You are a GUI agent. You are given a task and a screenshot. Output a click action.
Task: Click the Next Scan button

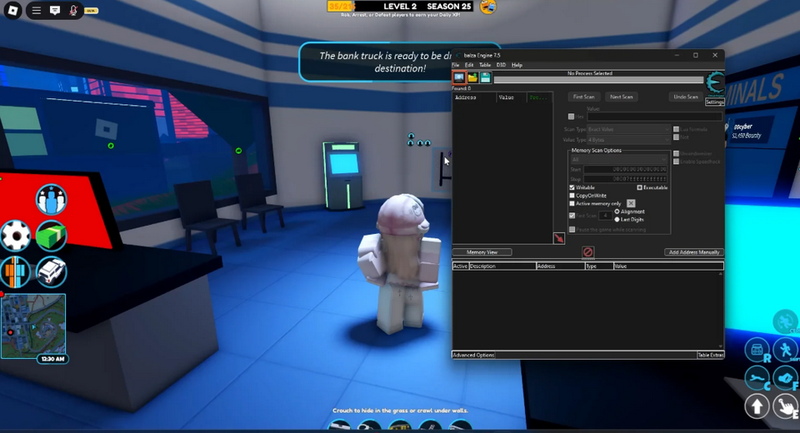[621, 96]
